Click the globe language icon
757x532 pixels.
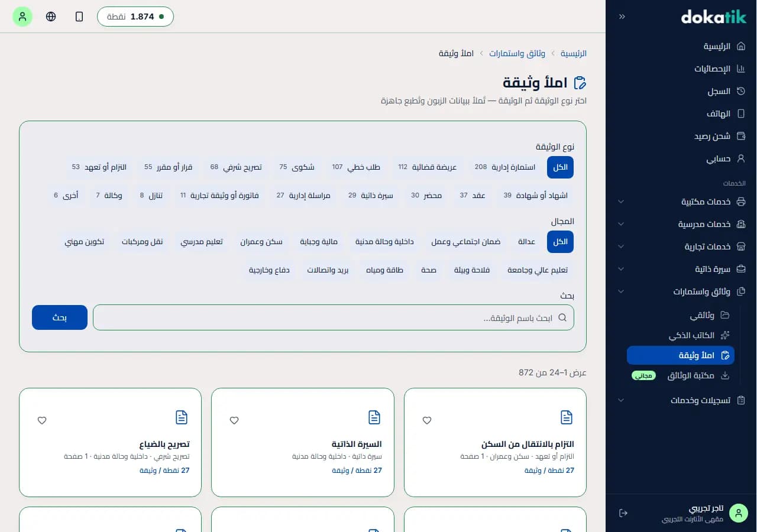[x=51, y=17]
